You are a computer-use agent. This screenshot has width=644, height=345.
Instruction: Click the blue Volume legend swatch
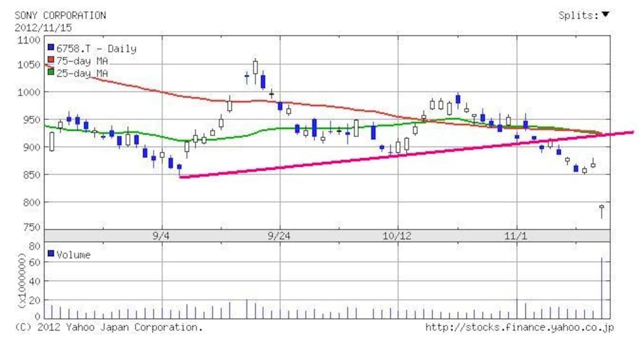[x=51, y=253]
